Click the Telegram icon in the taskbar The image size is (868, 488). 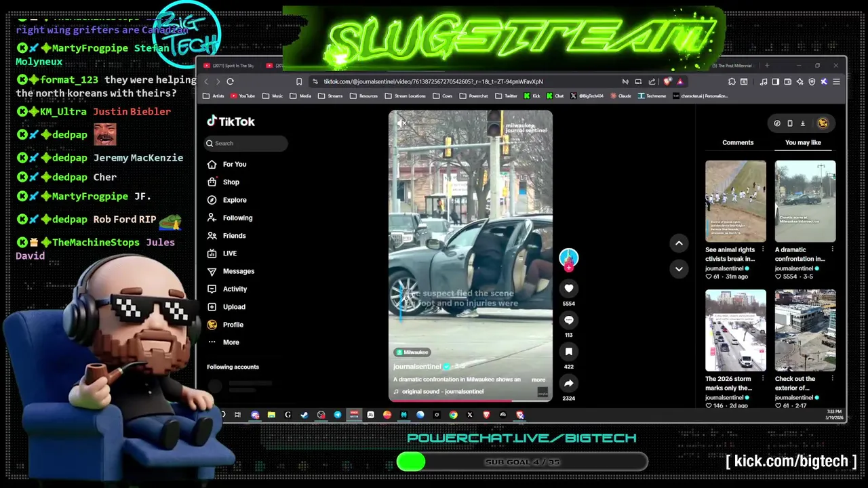(x=338, y=415)
